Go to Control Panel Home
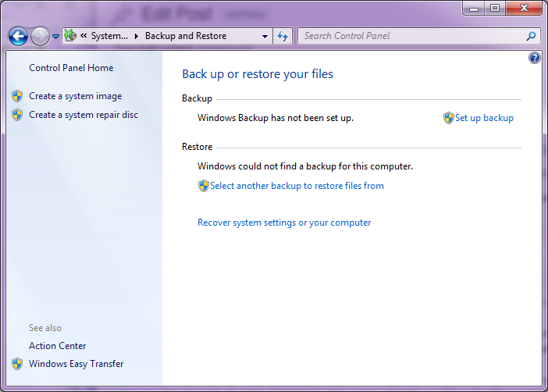This screenshot has height=392, width=548. [x=71, y=68]
